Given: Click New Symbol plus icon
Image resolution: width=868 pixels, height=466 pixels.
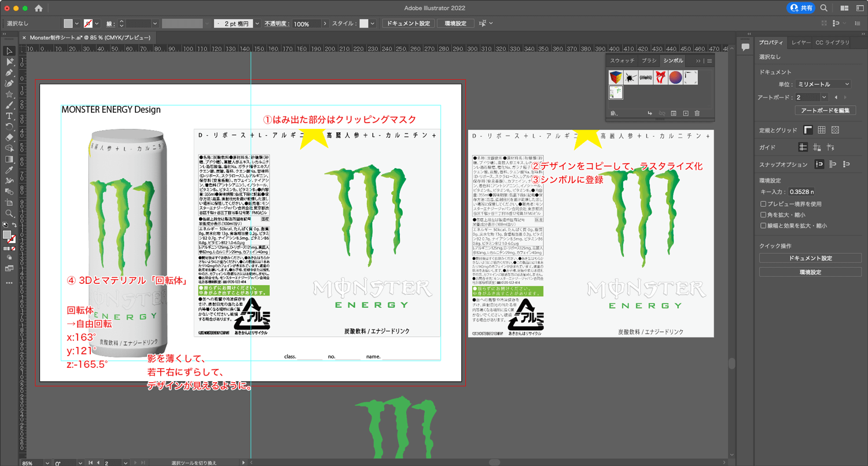Looking at the screenshot, I should click(685, 113).
